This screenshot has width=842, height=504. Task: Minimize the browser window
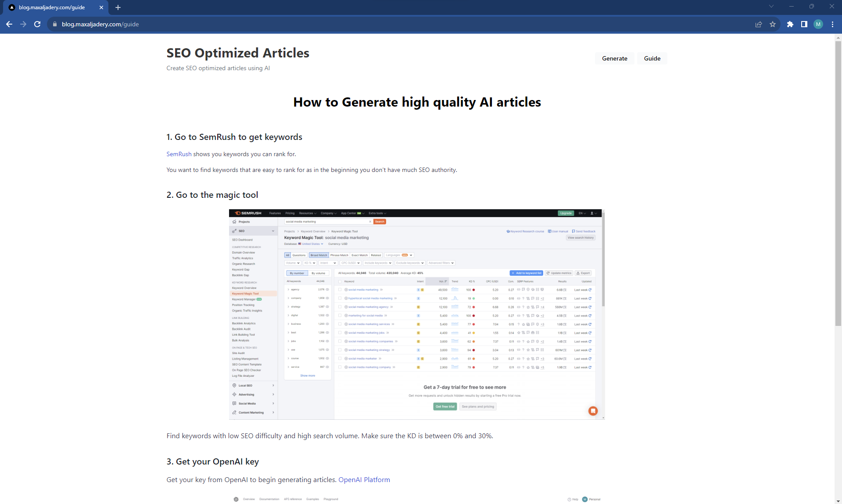coord(791,6)
